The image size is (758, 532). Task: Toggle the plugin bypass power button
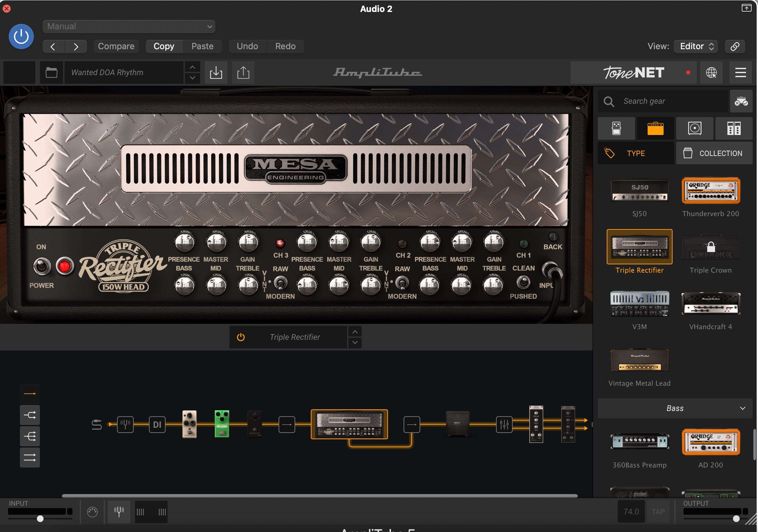tap(21, 37)
